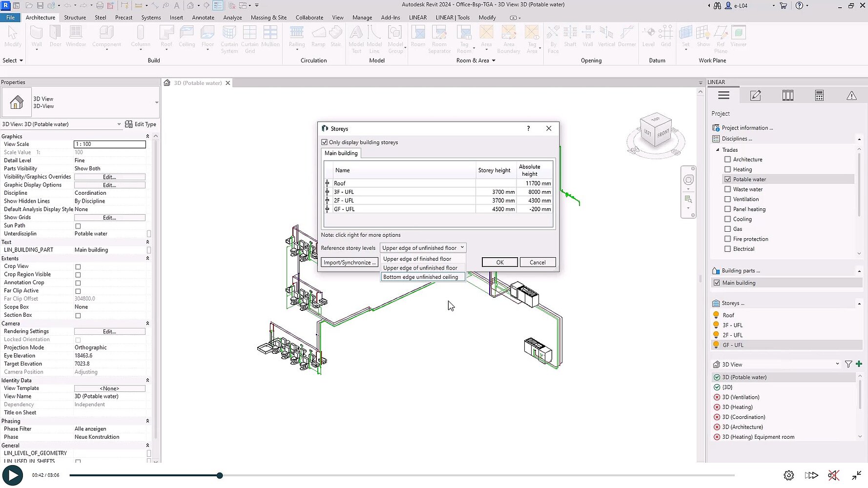868x488 pixels.
Task: Uncheck Only display building storeys
Action: point(325,142)
